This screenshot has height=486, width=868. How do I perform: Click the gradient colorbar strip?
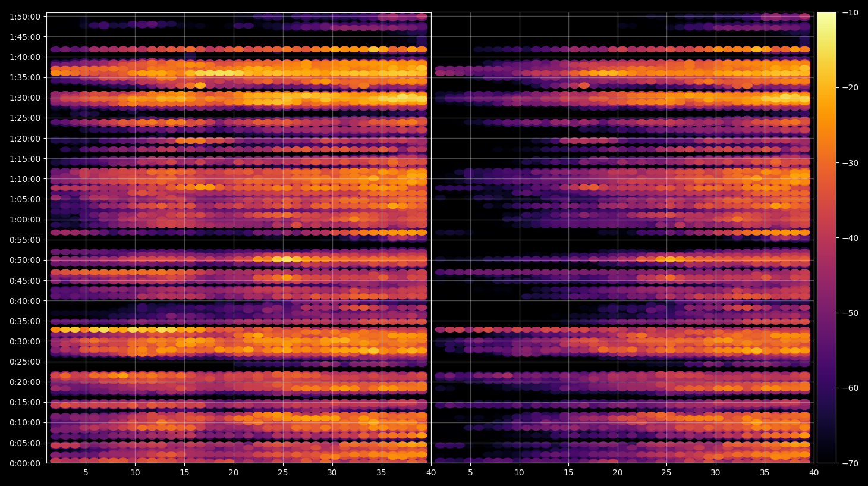click(x=826, y=237)
